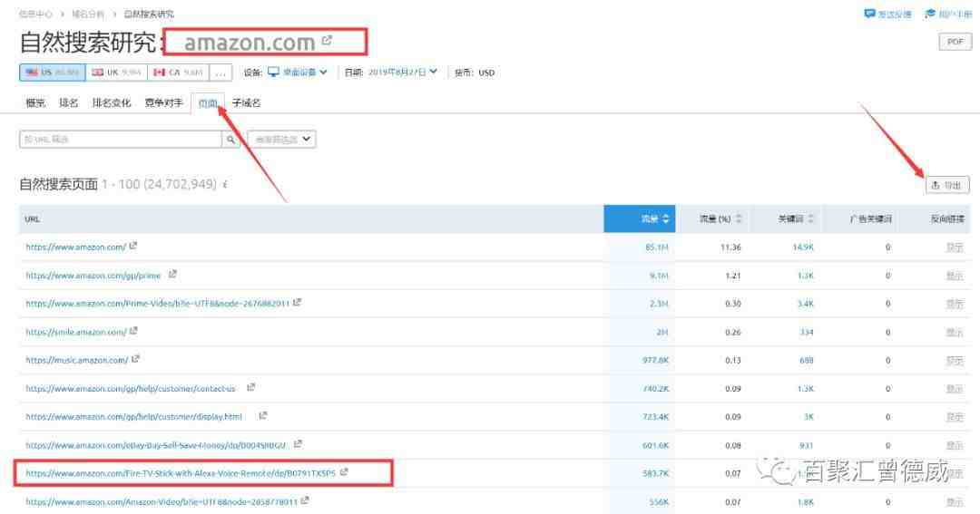Open external link icon for smile.amazon.com row
Screen dimensions: 980x514
(x=133, y=331)
